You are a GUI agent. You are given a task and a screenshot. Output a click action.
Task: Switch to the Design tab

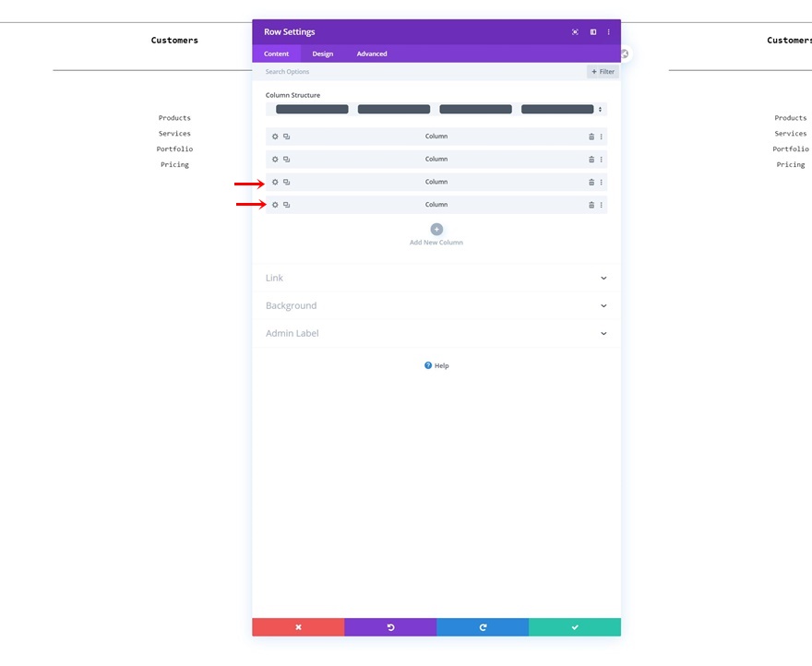click(323, 54)
